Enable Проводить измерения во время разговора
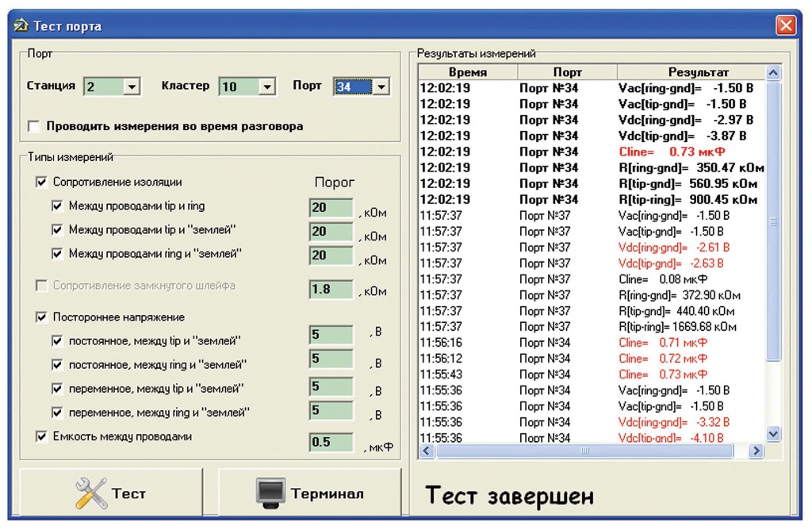Screen dimensions: 812x530 click(x=33, y=126)
